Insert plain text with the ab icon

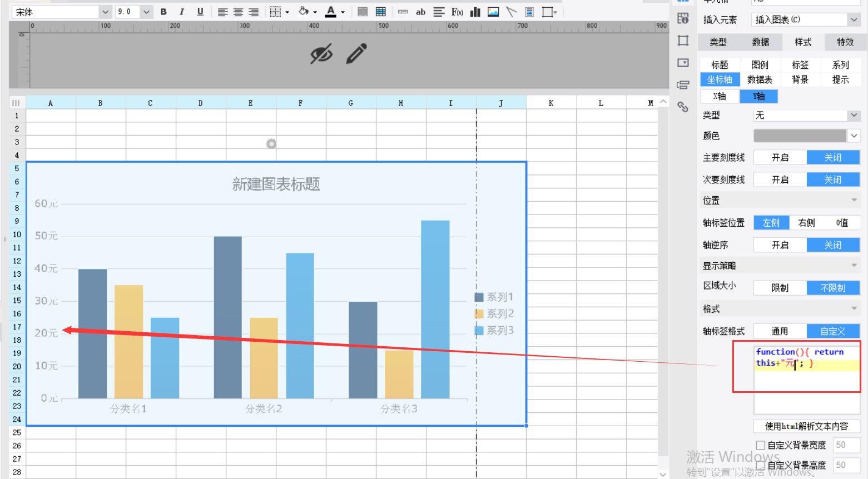pyautogui.click(x=421, y=12)
